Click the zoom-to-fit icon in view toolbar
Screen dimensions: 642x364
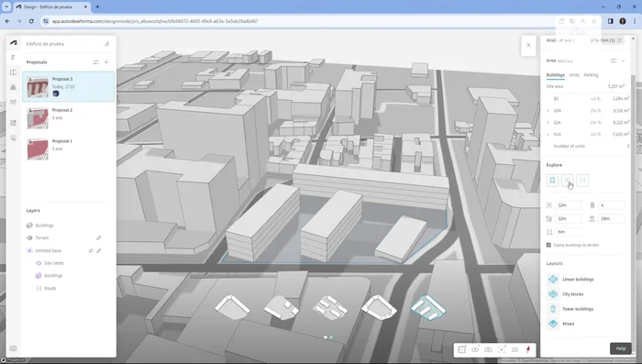point(502,349)
